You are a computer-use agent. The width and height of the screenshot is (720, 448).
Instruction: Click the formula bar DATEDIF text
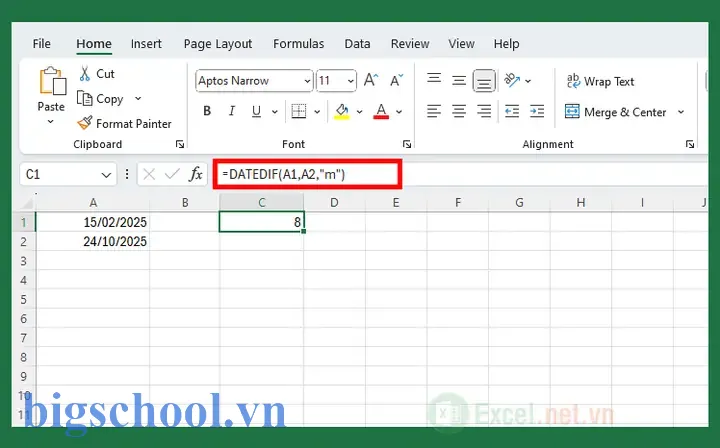[x=283, y=174]
